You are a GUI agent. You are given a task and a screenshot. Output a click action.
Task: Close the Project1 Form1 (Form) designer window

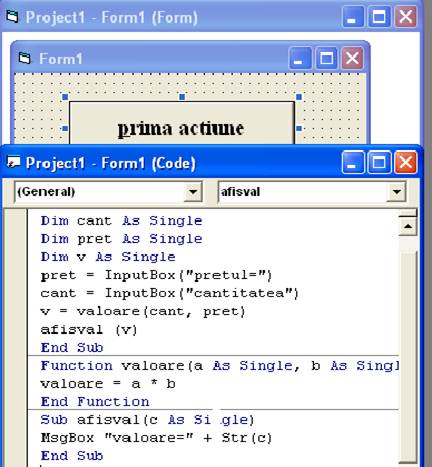click(x=405, y=17)
